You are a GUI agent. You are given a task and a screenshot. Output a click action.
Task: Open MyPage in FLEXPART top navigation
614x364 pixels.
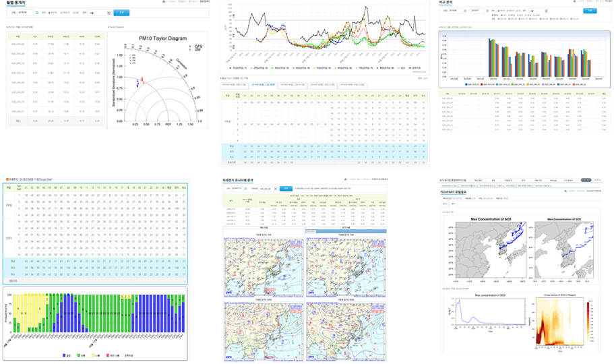pos(554,181)
